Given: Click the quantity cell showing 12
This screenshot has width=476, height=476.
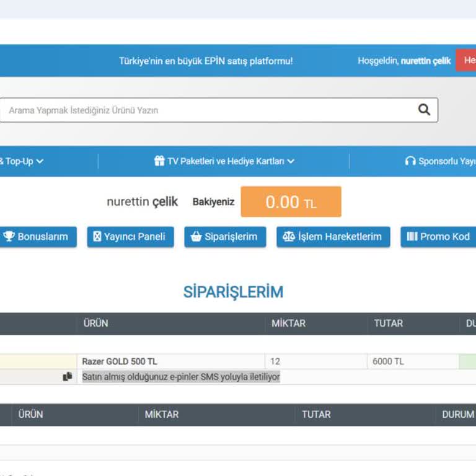Looking at the screenshot, I should tap(316, 361).
